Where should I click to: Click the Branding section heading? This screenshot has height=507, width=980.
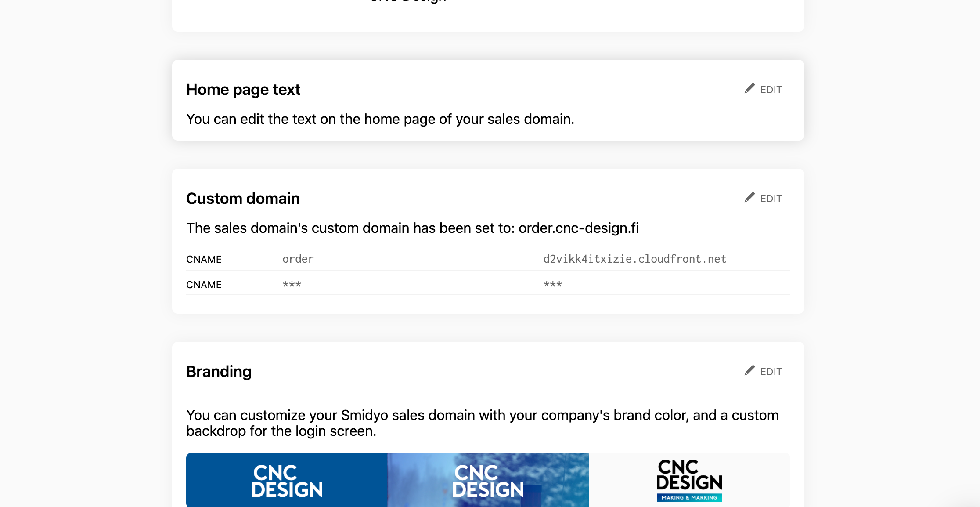coord(219,372)
